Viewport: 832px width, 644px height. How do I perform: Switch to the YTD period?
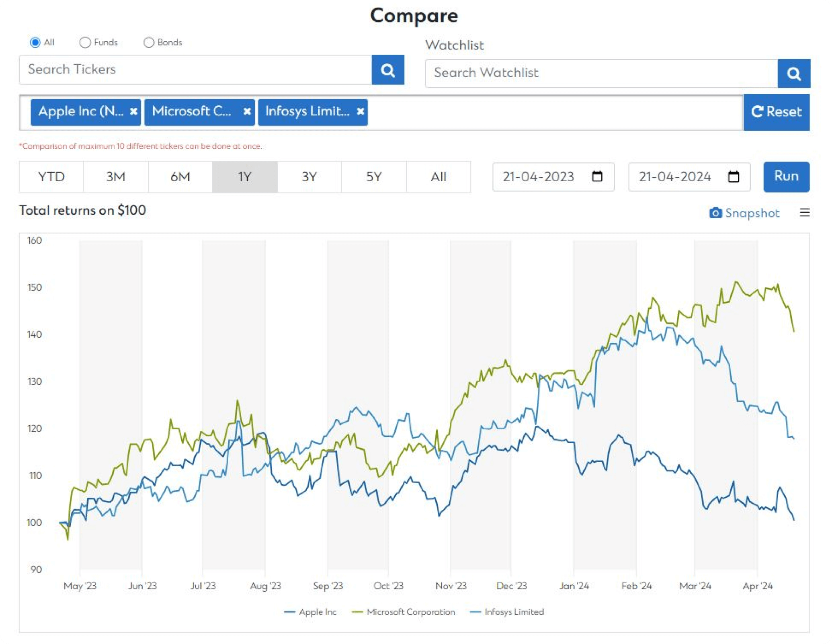click(x=51, y=177)
